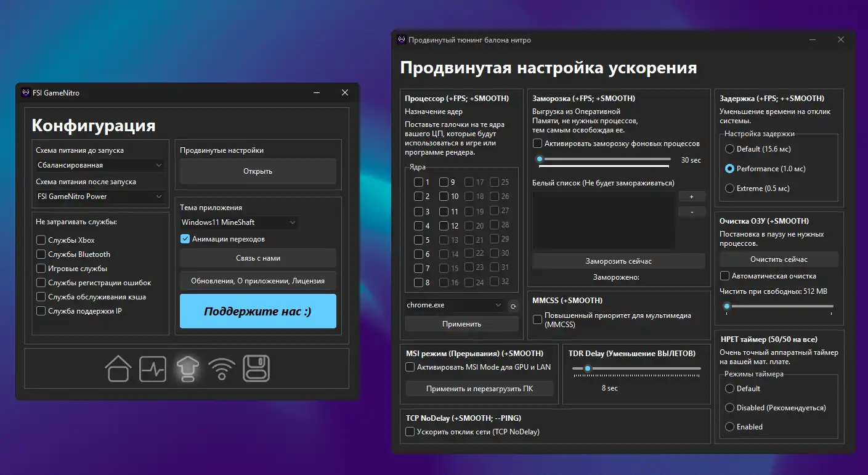Open the Home tab icon in FSI GameNitro

point(118,368)
